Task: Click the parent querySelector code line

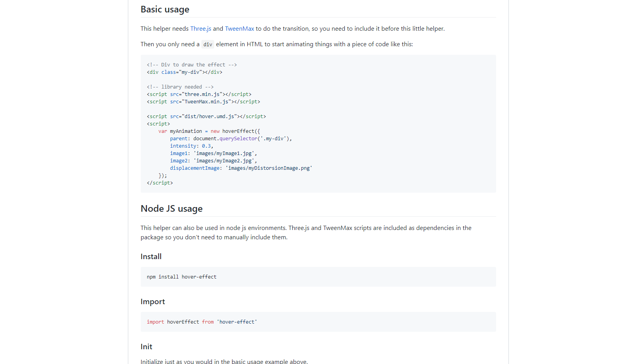Action: 231,139
